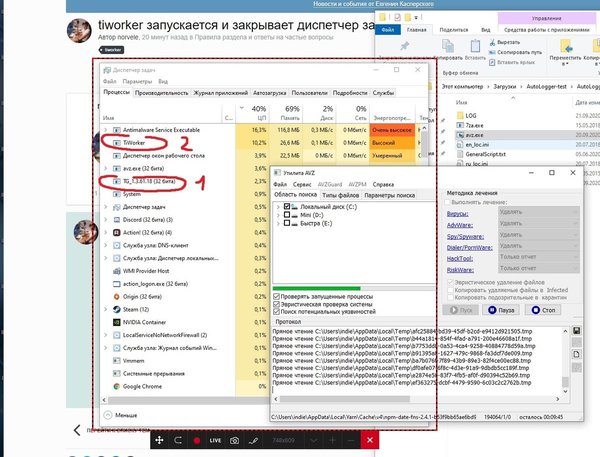Viewport: 600px width, 457px height.
Task: Click the Discord (32 бита) process icon
Action: [117, 220]
